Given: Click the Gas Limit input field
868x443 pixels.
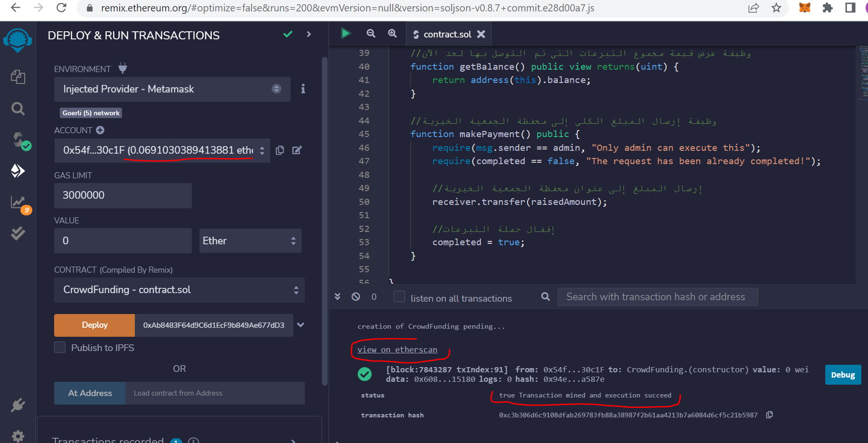Looking at the screenshot, I should point(123,195).
